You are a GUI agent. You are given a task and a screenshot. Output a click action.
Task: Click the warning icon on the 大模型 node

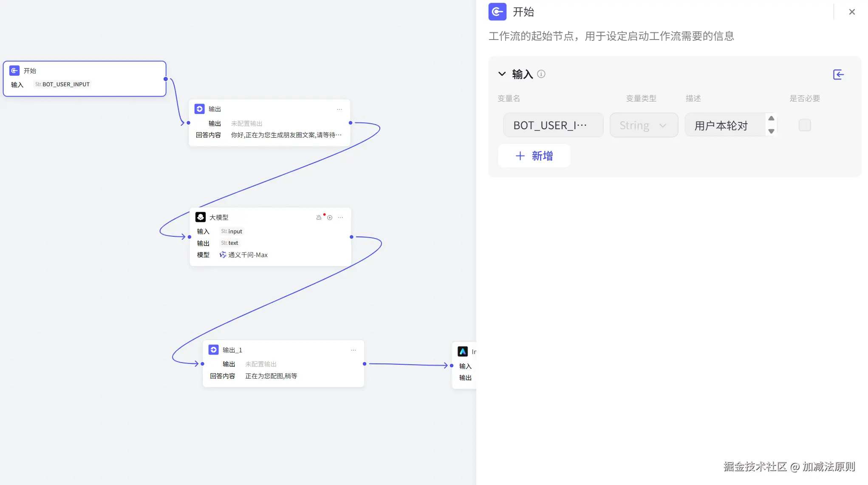(x=319, y=217)
